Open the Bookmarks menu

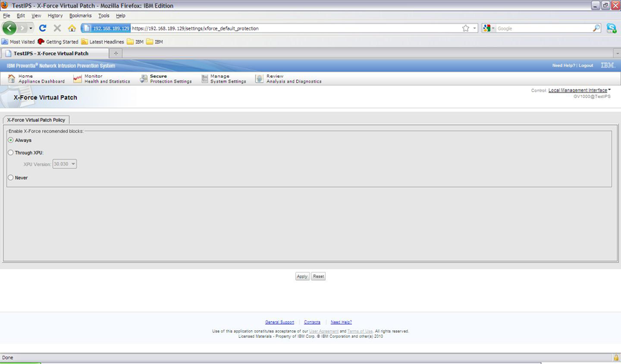pos(81,16)
